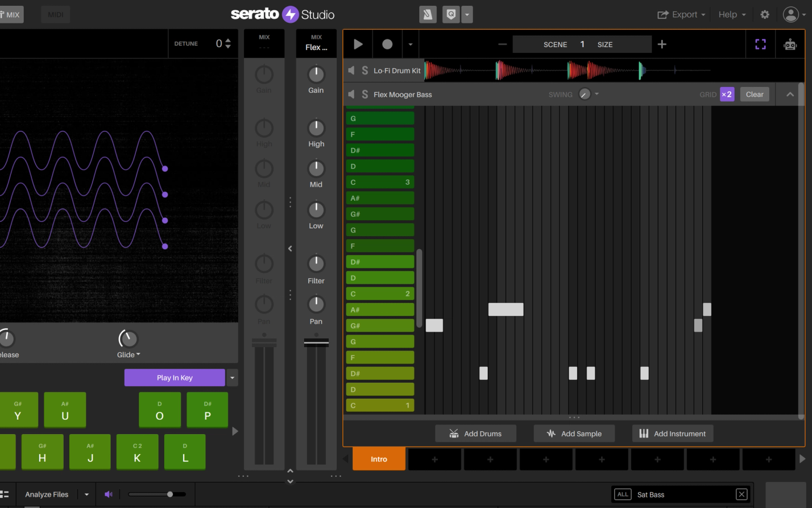
Task: Click the C 2 keyboard pad labeled K
Action: point(137,452)
